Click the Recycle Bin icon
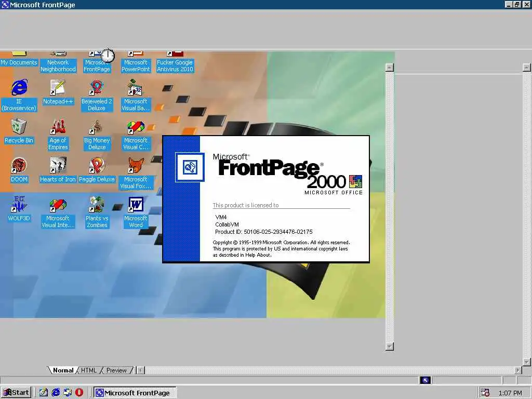Viewport: 532px width, 399px height. 19,131
